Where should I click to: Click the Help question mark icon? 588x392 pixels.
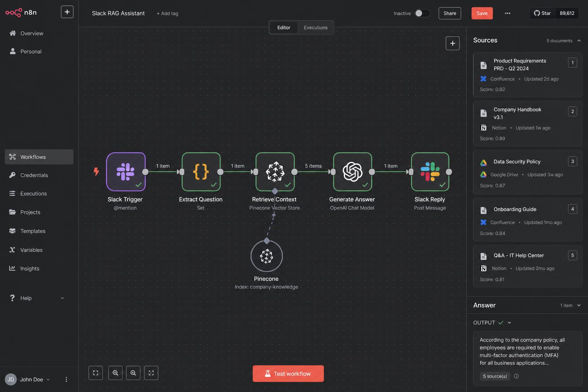tap(12, 298)
